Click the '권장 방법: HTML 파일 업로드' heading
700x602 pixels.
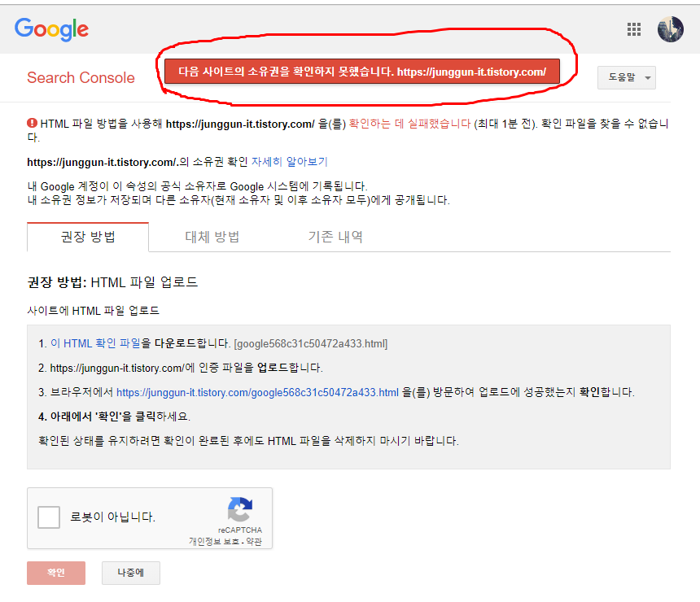112,282
